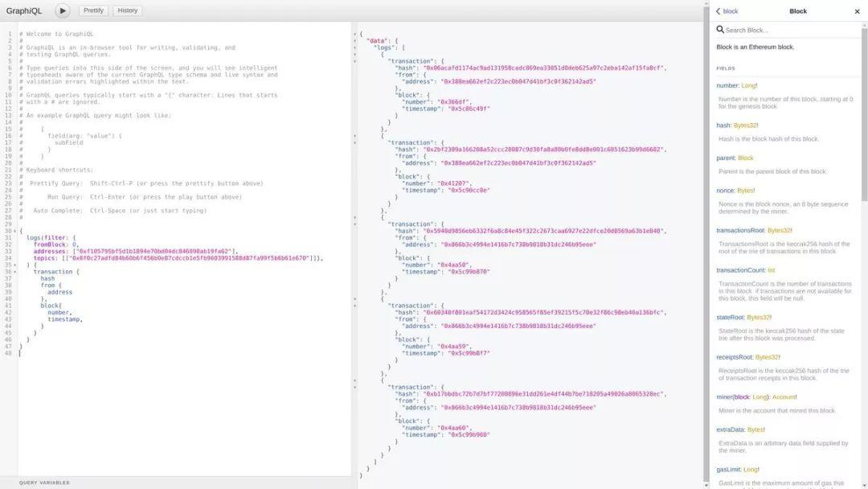The height and width of the screenshot is (489, 868).
Task: Collapse the query block at line 30
Action: point(15,231)
